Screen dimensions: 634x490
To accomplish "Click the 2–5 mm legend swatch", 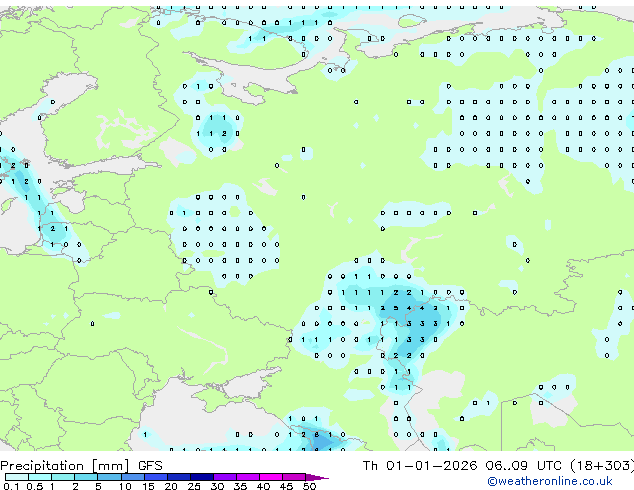I will (x=86, y=477).
